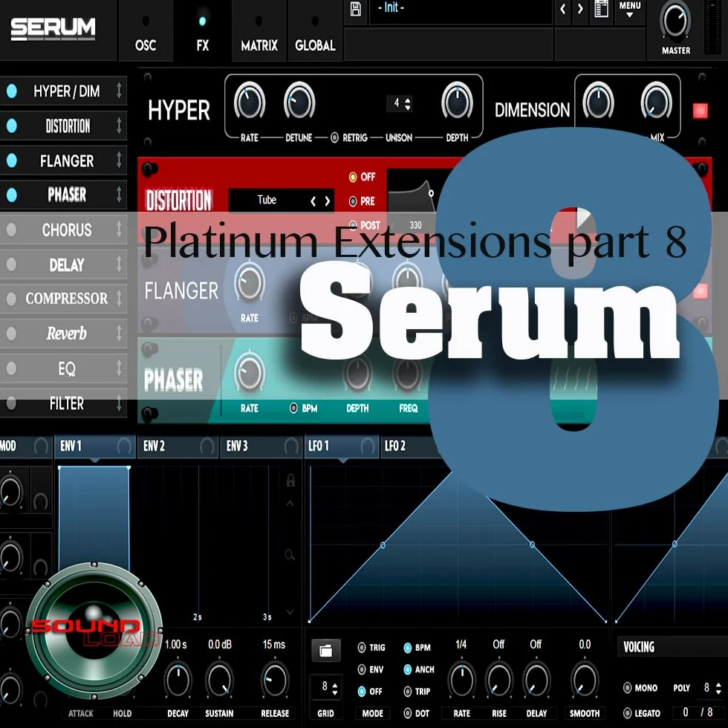Adjust the MASTER volume knob
The height and width of the screenshot is (728, 728).
pos(675,21)
